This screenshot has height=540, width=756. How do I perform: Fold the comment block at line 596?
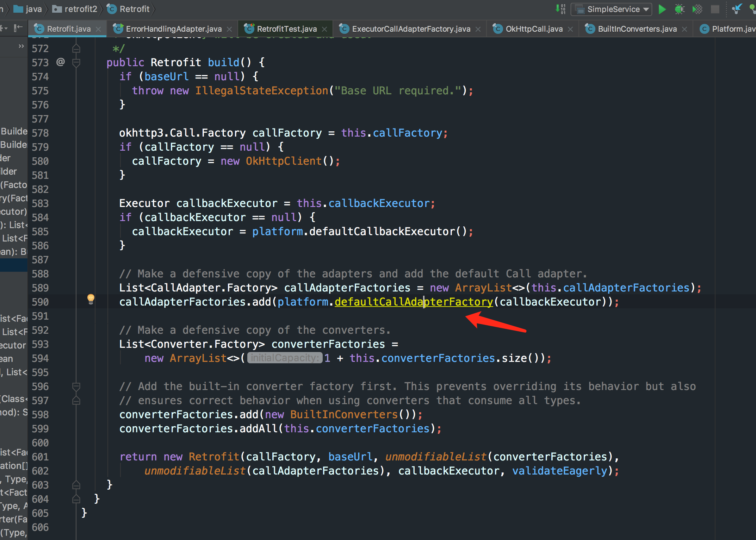click(x=76, y=387)
